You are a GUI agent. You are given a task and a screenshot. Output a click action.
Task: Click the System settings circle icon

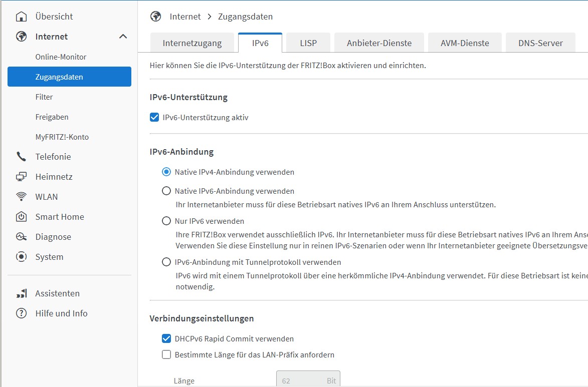pyautogui.click(x=22, y=257)
